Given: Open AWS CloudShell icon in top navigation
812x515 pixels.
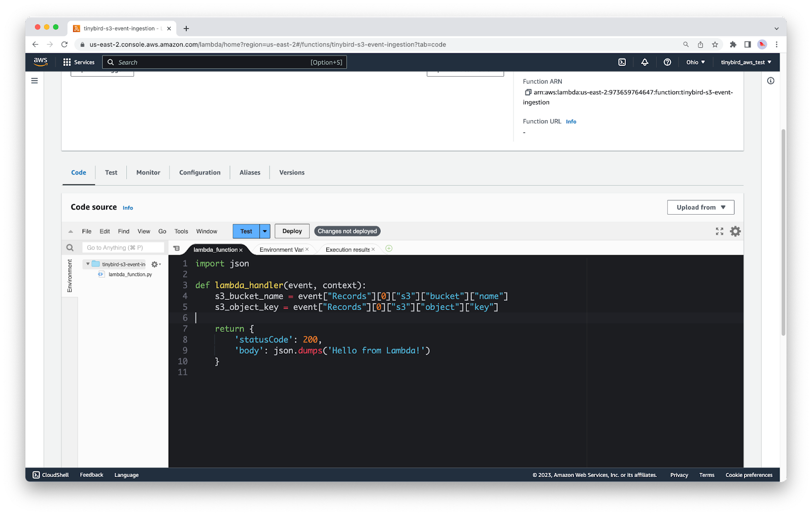Looking at the screenshot, I should 622,62.
